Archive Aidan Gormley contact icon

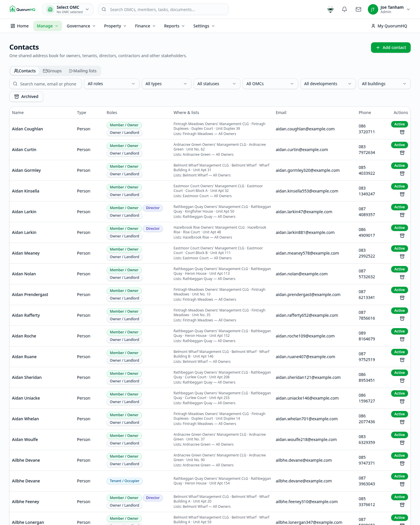tap(402, 174)
